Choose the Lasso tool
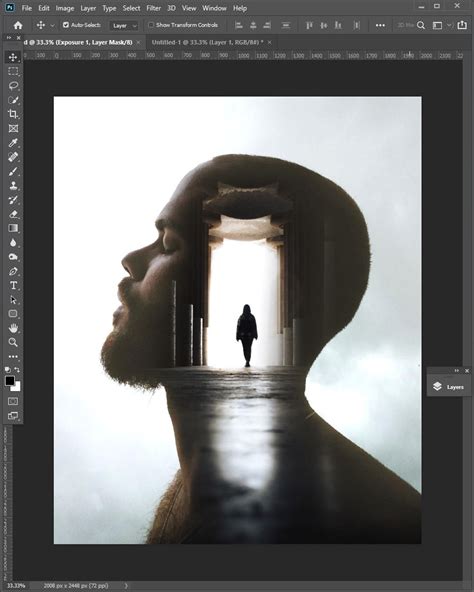 pos(13,86)
